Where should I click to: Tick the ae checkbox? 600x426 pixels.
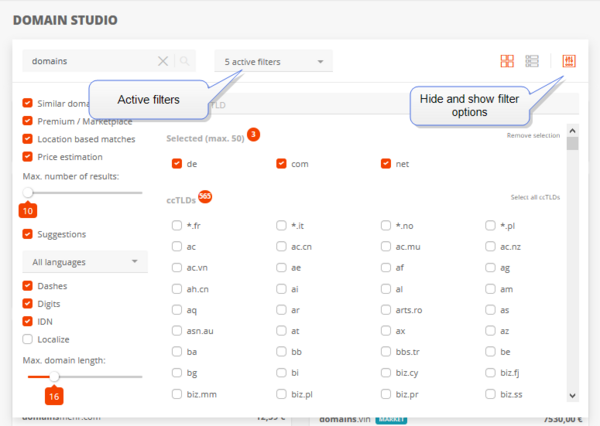(x=281, y=268)
